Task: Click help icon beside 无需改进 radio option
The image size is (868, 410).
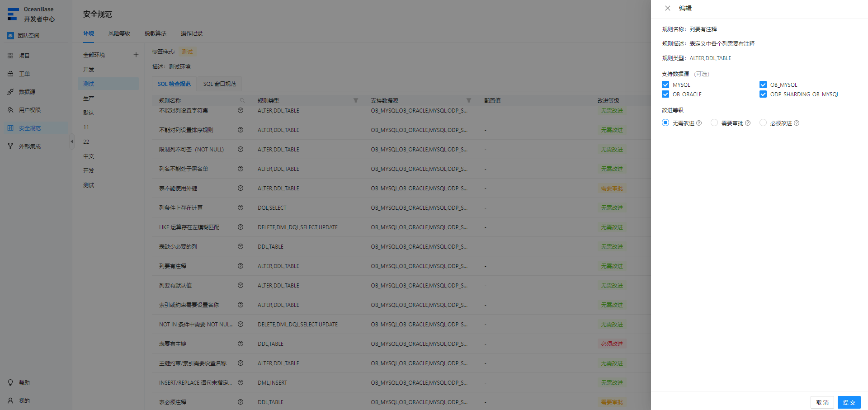Action: click(x=699, y=123)
